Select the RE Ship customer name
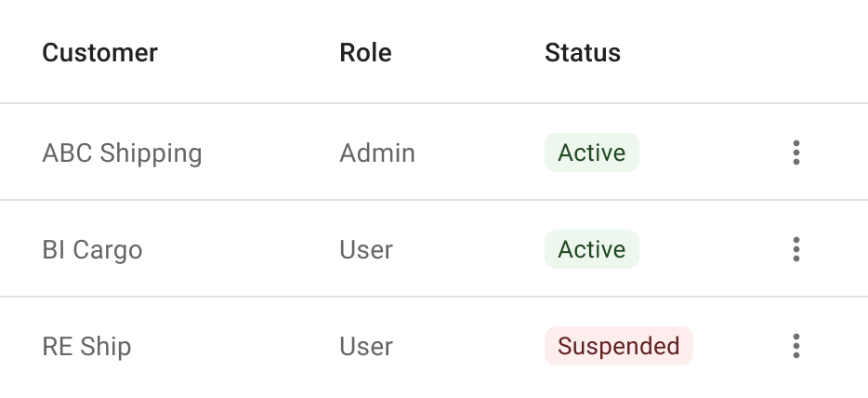This screenshot has width=868, height=398. click(x=87, y=347)
